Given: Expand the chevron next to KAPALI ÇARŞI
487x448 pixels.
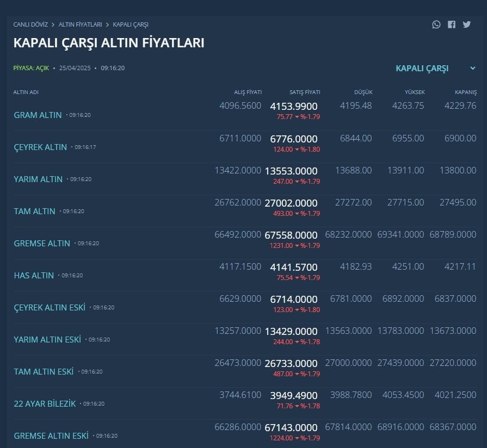Looking at the screenshot, I should click(x=473, y=69).
